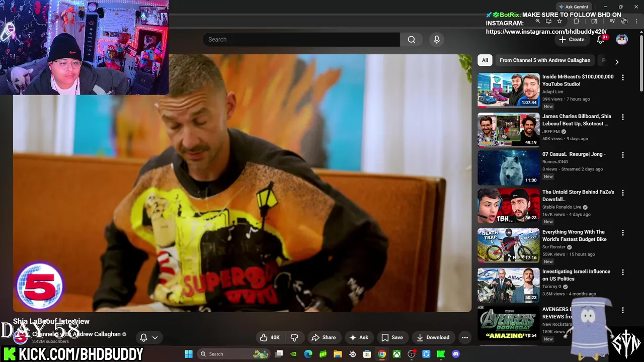Dislike the video with thumbs down
The height and width of the screenshot is (362, 644).
[x=295, y=337]
